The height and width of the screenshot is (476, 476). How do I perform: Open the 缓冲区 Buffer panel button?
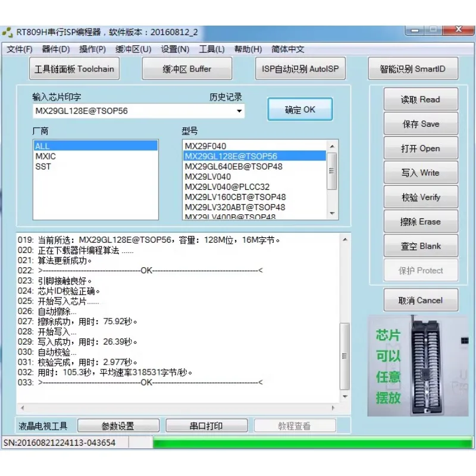[187, 69]
